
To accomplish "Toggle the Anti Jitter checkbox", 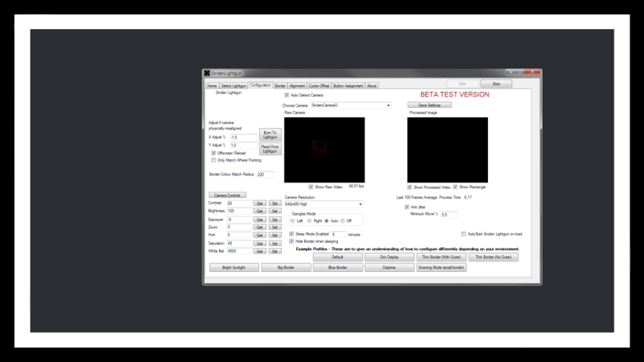I will (406, 207).
